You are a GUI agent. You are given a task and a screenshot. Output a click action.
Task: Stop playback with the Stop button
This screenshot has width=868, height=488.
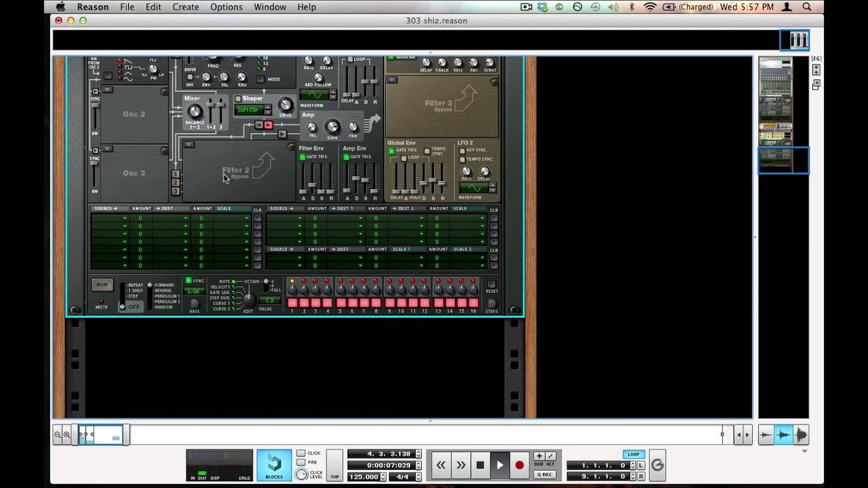[x=480, y=465]
